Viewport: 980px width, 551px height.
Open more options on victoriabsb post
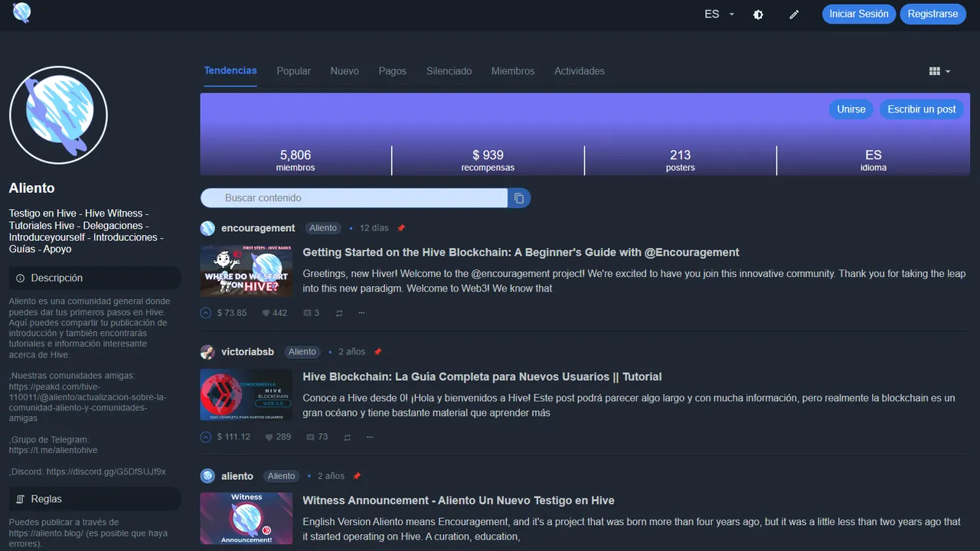(369, 437)
